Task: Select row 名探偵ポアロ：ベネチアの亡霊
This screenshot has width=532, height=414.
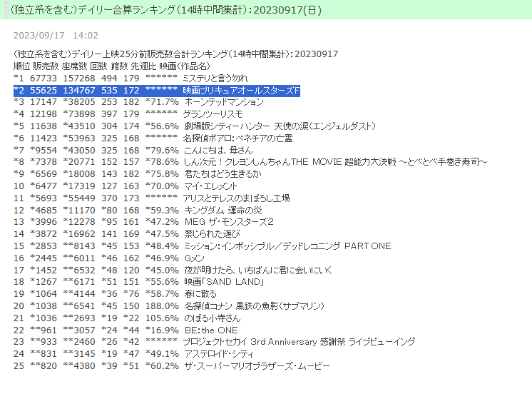Action: pos(153,138)
